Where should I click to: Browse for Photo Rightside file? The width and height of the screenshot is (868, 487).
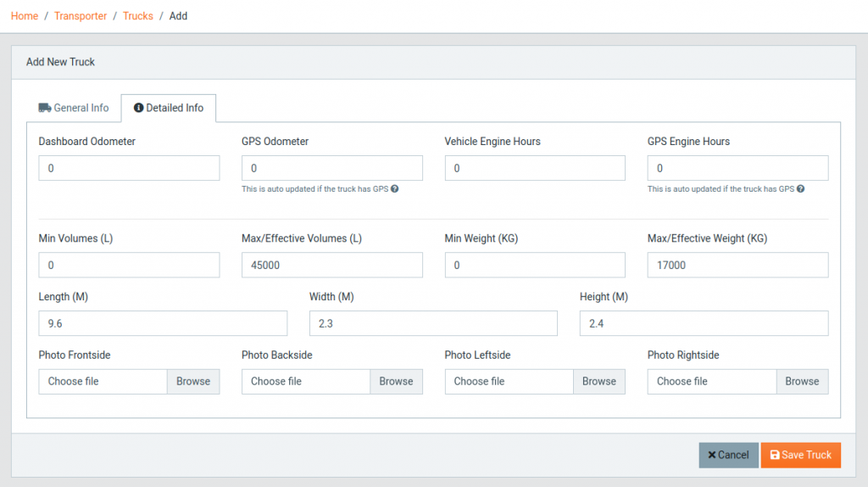[802, 381]
